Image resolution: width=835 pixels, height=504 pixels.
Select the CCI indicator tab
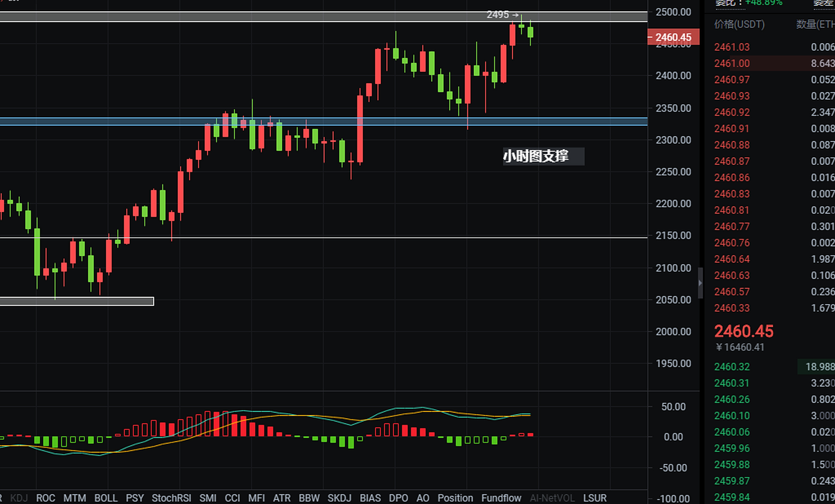click(x=232, y=498)
